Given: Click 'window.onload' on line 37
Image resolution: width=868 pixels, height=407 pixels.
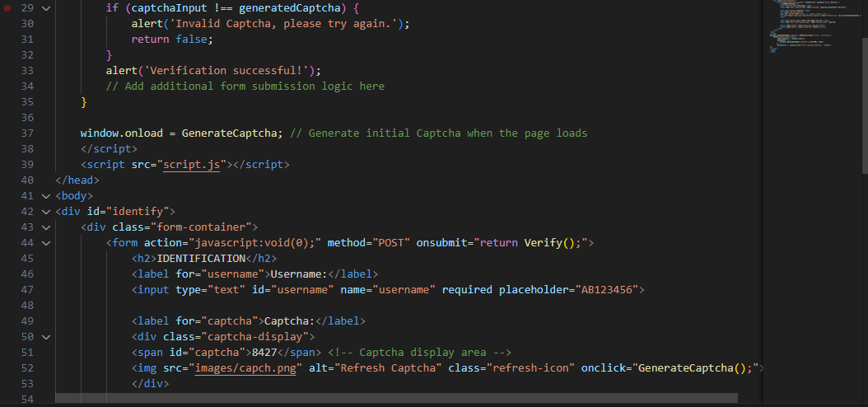Looking at the screenshot, I should pyautogui.click(x=121, y=133).
